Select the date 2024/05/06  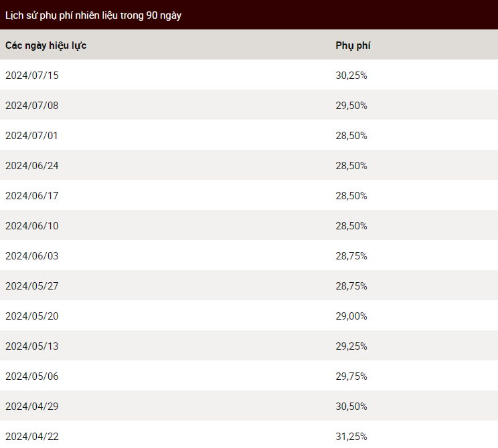(x=31, y=376)
